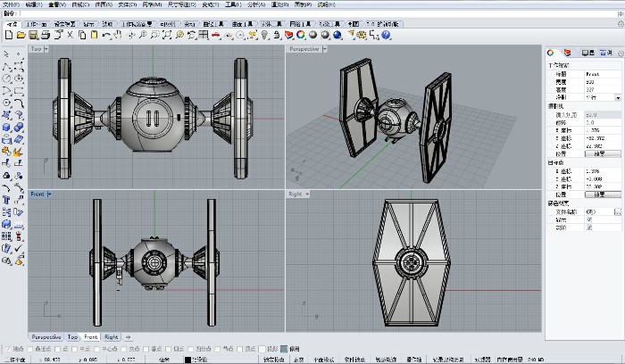Enable the 垂点 (Perpendicular) osnap checkbox
This screenshot has height=364, width=625.
(146, 349)
